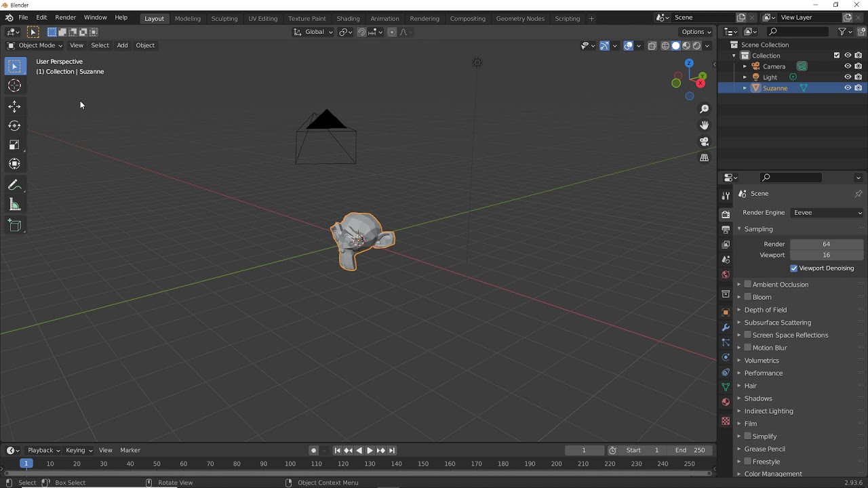This screenshot has width=868, height=488.
Task: Open the viewport Add menu
Action: pyautogui.click(x=122, y=45)
